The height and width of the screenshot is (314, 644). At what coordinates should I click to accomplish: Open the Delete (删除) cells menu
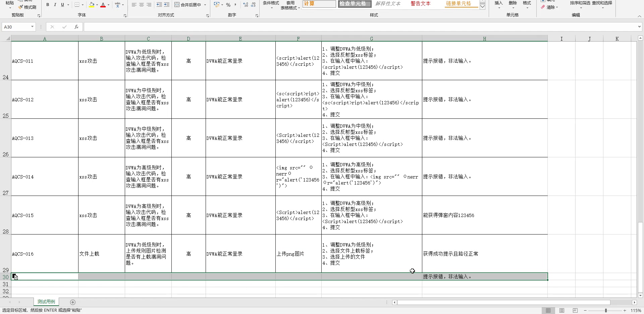click(513, 5)
